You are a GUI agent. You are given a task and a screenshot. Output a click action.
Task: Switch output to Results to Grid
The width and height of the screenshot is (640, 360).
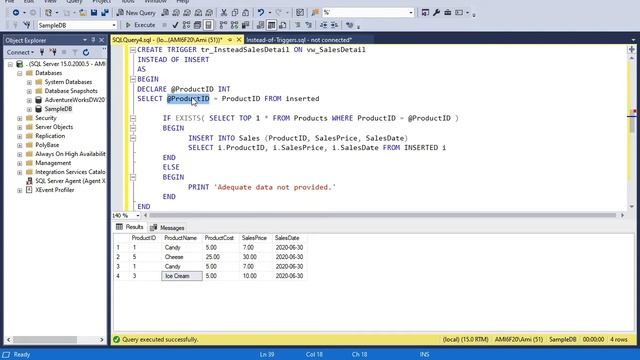coord(271,25)
